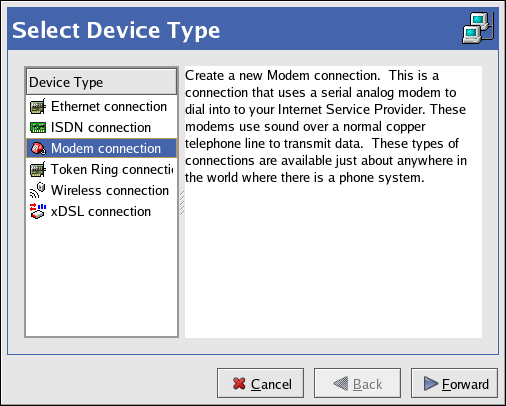Click the Ethernet connection network card icon
Viewport: 506px width, 406px height.
click(x=38, y=107)
